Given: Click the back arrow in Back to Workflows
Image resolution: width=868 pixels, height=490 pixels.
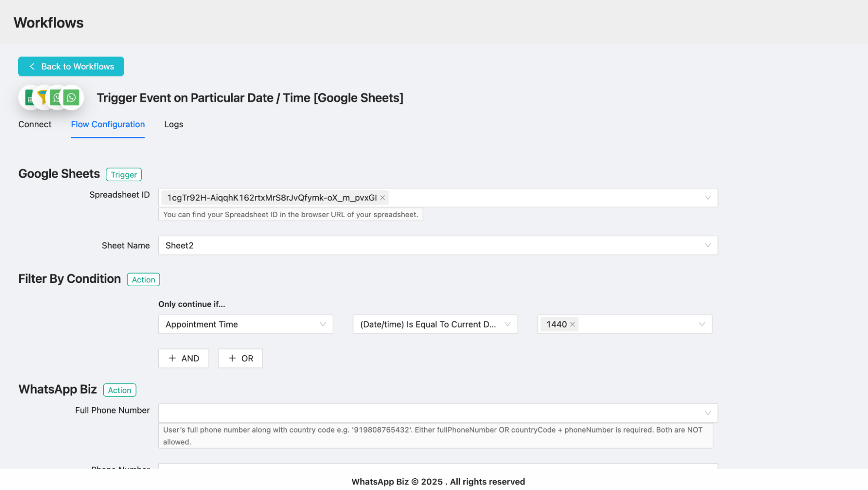Looking at the screenshot, I should [32, 66].
